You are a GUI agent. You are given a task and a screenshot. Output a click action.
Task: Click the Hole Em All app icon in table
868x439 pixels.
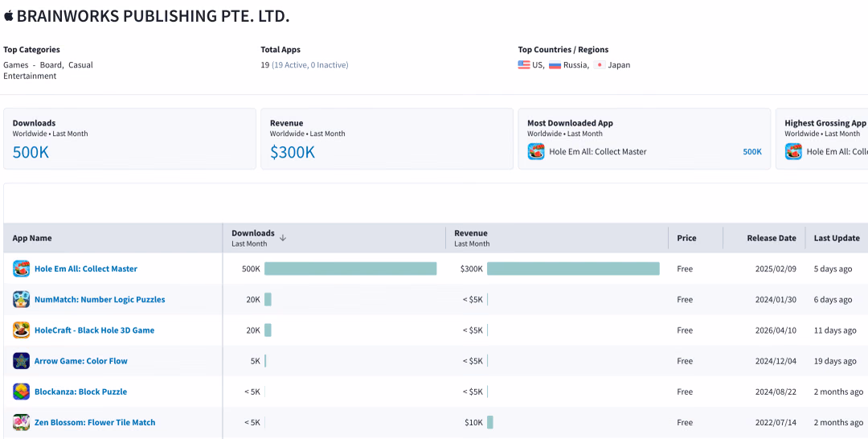coord(21,269)
